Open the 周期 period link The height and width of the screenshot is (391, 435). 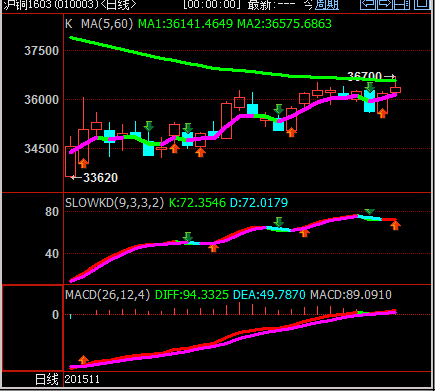point(327,5)
